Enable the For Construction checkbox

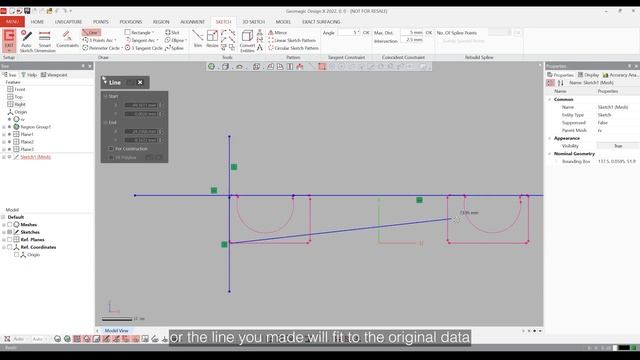[111, 149]
